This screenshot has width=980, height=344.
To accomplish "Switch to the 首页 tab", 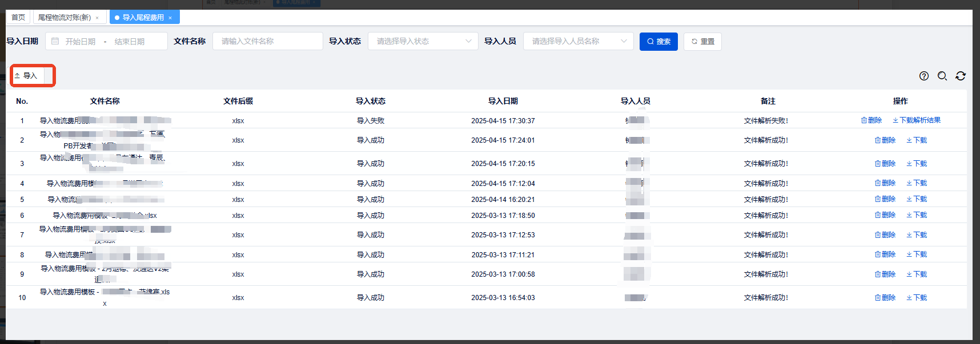I will [18, 18].
